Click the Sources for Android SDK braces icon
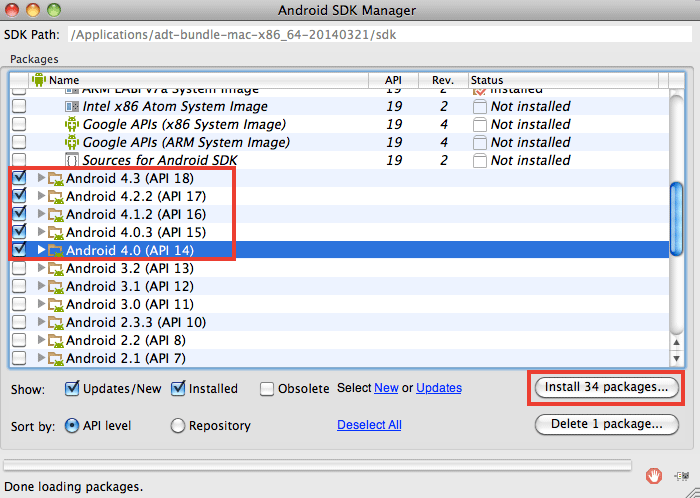This screenshot has height=498, width=700. pyautogui.click(x=71, y=160)
